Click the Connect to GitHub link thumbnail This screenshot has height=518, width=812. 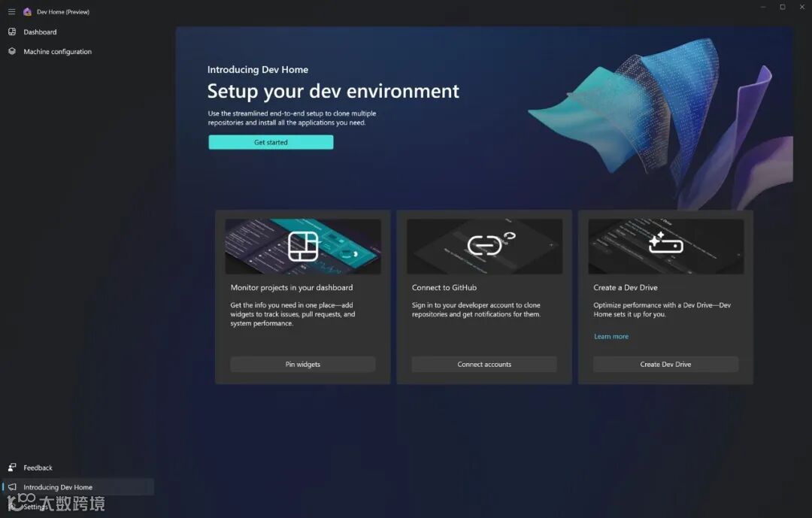point(484,246)
